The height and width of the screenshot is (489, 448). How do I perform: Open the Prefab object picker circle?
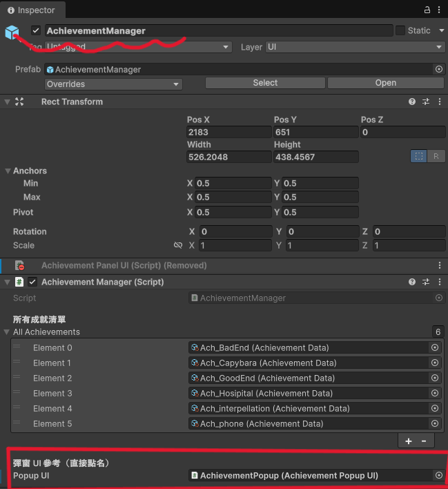click(438, 69)
